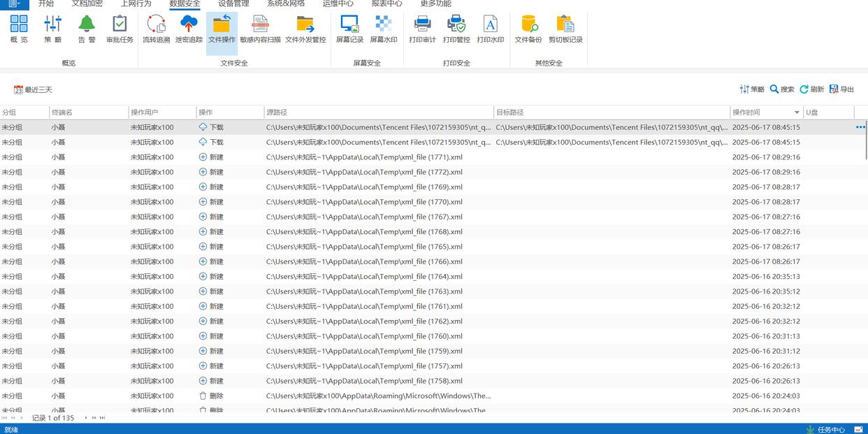Switch to the 设备管理 tab

coord(233,4)
